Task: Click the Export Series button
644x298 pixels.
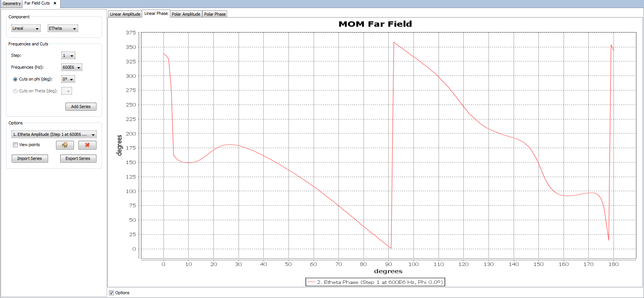Action: 78,159
